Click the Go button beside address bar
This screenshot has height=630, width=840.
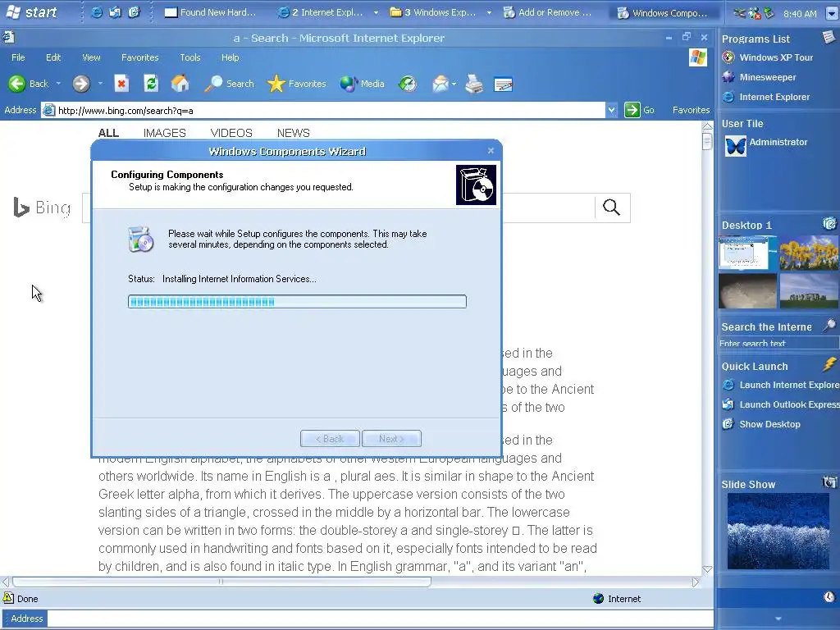click(640, 110)
